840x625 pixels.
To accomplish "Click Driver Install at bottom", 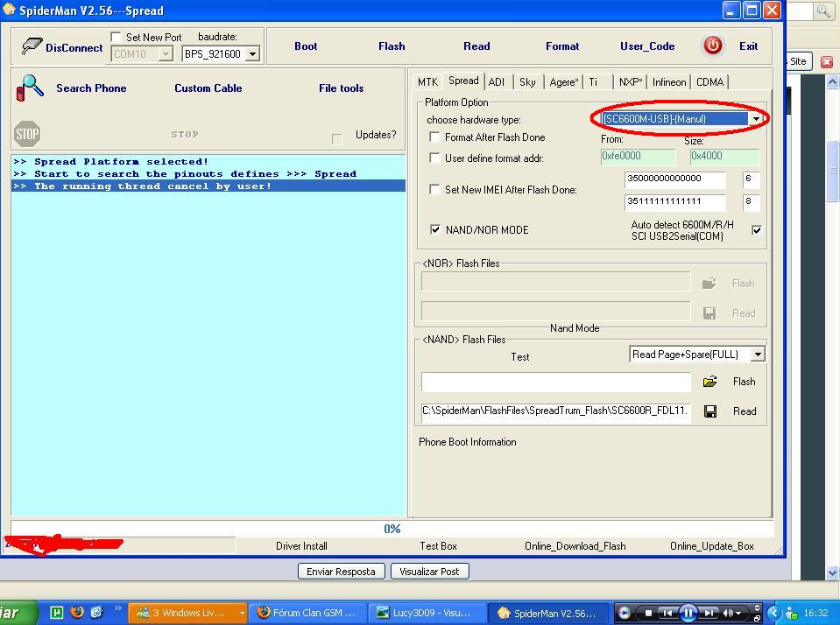I will tap(301, 545).
